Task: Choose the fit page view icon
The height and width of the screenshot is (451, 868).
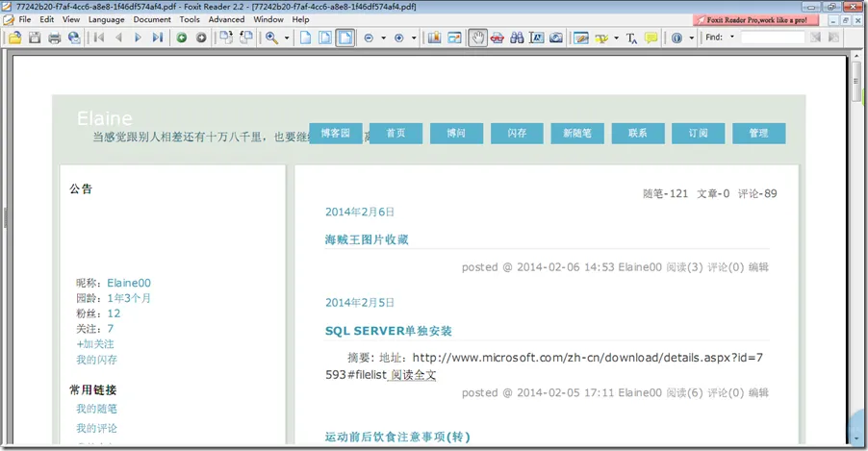Action: coord(325,38)
